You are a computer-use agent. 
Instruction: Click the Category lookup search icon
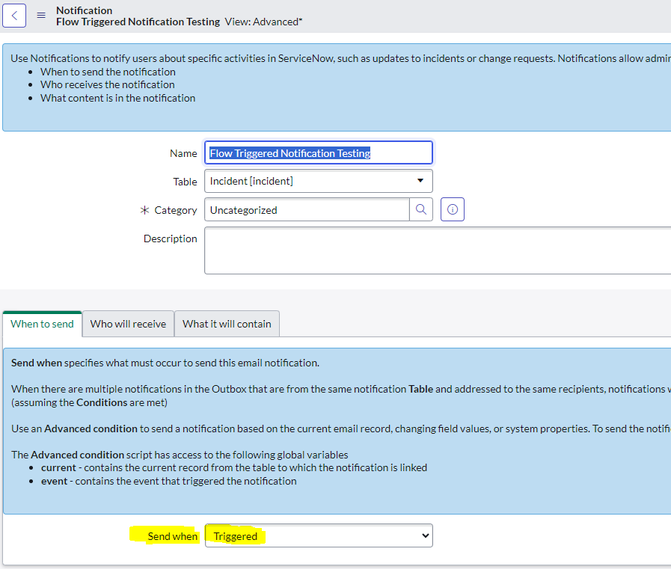[x=421, y=210]
